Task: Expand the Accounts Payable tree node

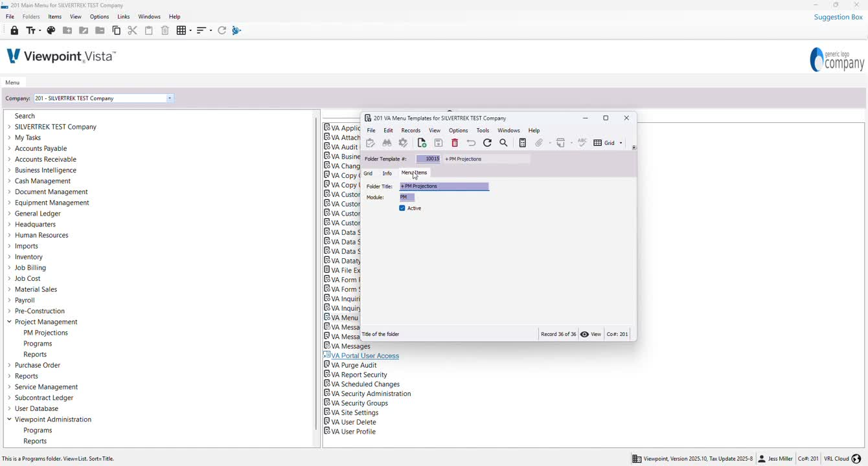Action: pos(9,148)
